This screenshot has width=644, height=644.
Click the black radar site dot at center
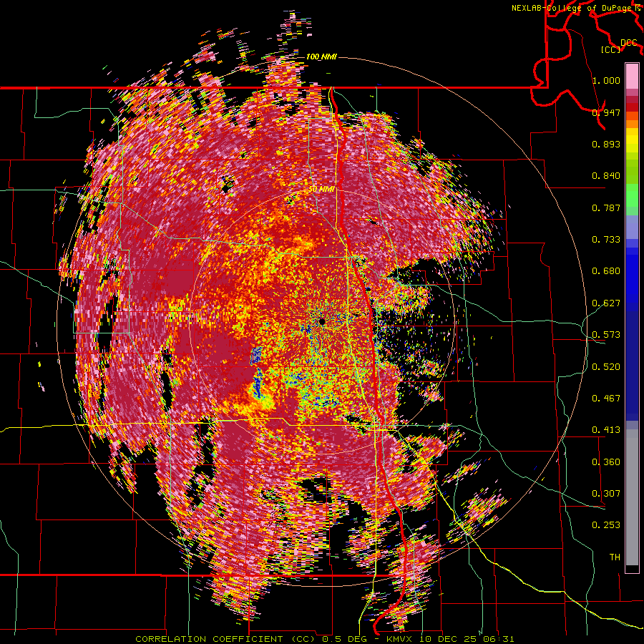click(x=322, y=321)
